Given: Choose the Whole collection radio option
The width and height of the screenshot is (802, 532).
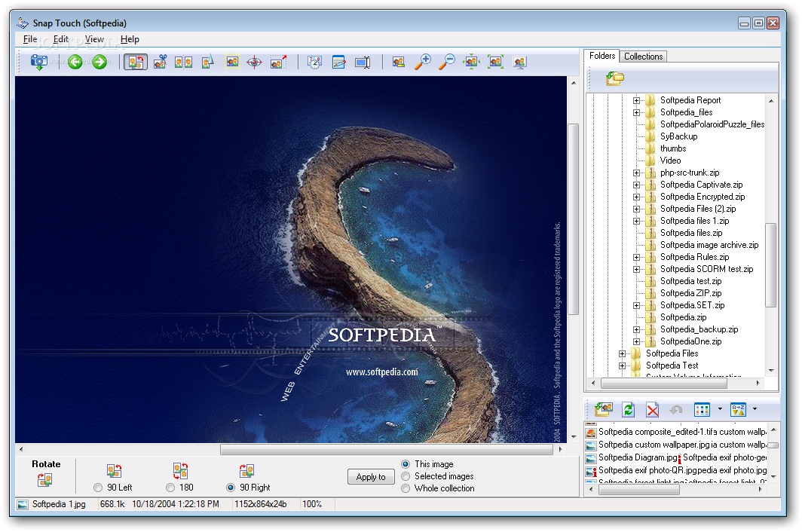Looking at the screenshot, I should tap(406, 488).
